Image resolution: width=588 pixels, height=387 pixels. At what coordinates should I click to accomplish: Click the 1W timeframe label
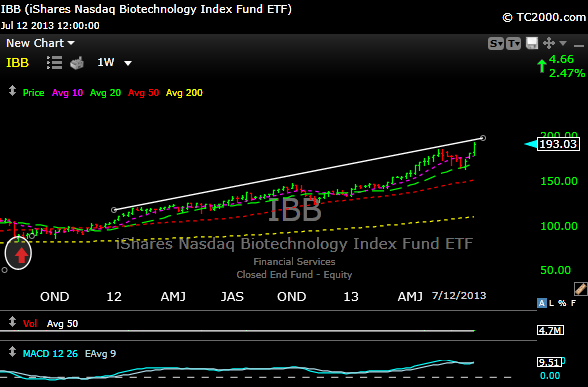[x=106, y=62]
